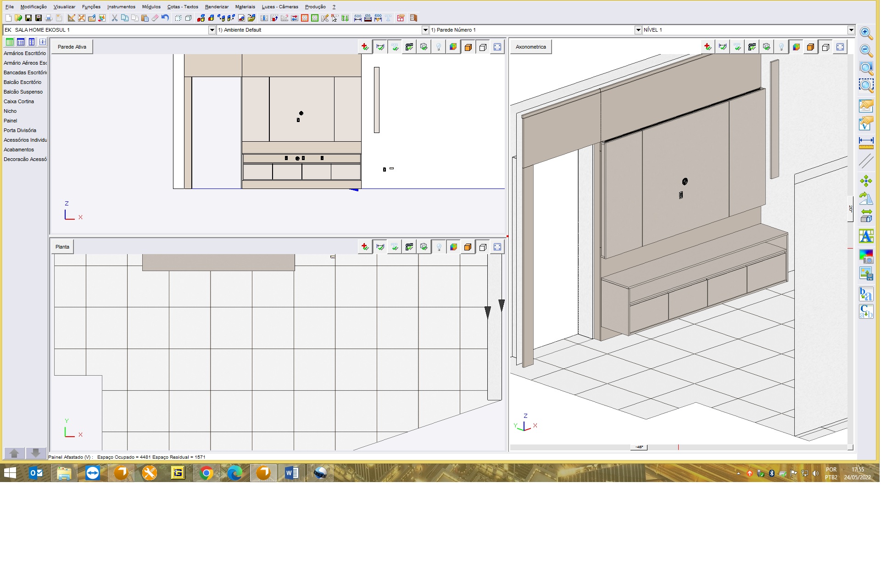Click the New file icon

(x=8, y=18)
